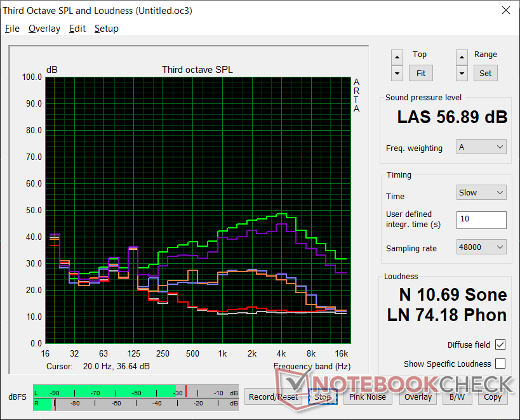Click the Pink Noise button
Screen dimensions: 520x420
[x=367, y=397]
